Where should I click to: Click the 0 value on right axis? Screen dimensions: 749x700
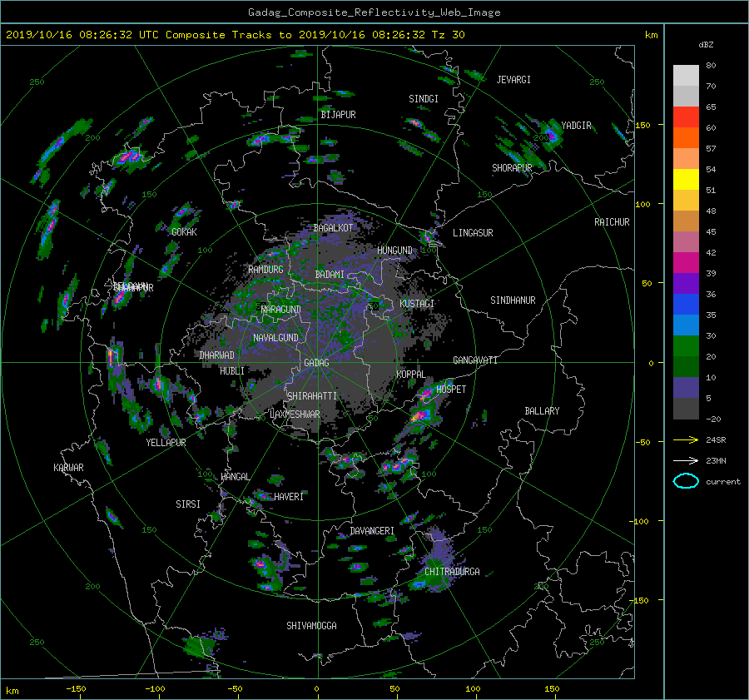click(651, 363)
